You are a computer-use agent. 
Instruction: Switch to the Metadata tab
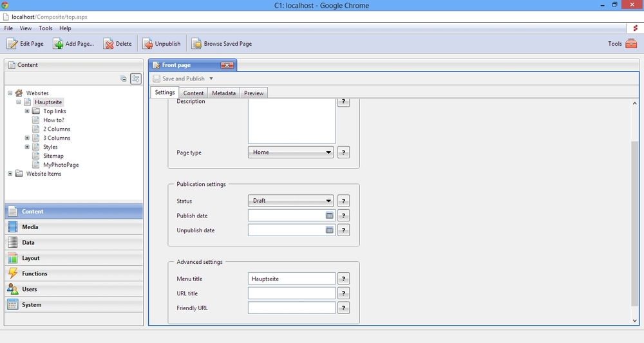(x=223, y=93)
